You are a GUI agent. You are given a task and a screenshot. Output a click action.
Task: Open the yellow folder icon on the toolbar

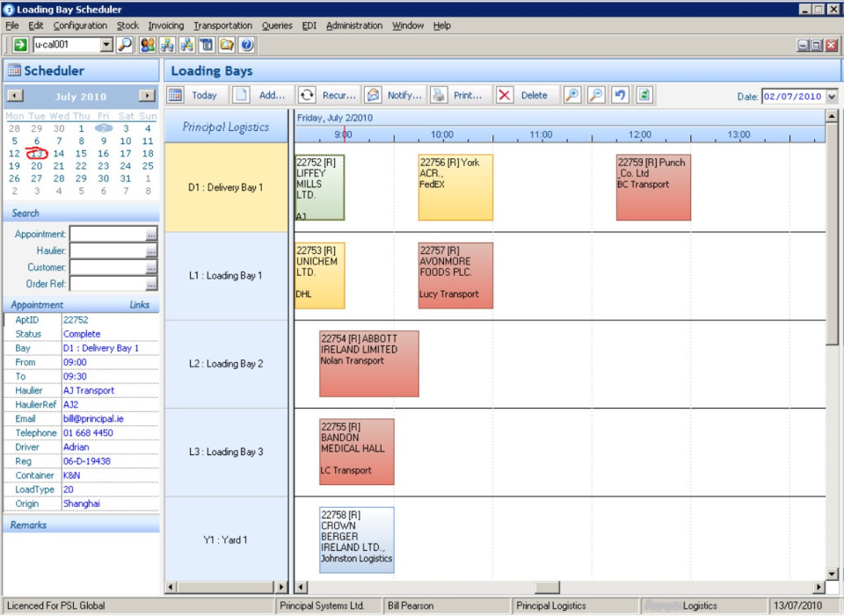[x=227, y=45]
